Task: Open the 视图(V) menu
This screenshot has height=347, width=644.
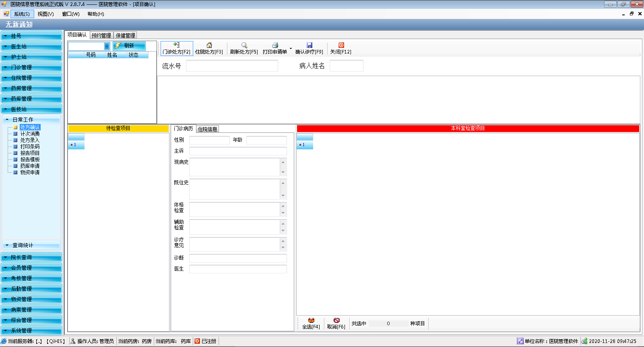Action: pyautogui.click(x=45, y=14)
